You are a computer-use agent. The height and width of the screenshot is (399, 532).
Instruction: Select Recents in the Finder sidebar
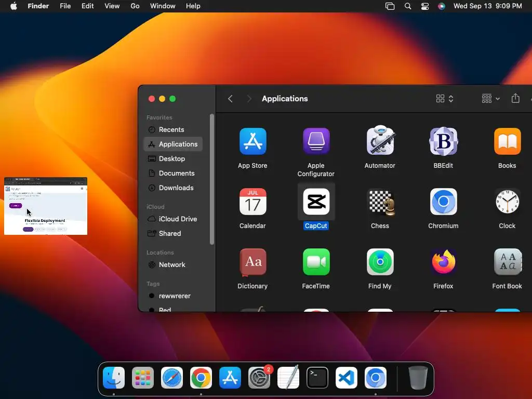[173, 129]
